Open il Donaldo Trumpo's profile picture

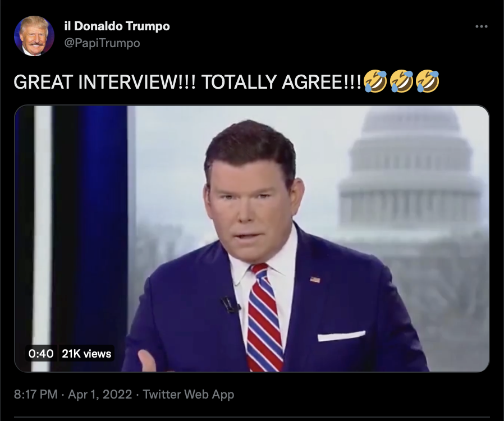(34, 36)
